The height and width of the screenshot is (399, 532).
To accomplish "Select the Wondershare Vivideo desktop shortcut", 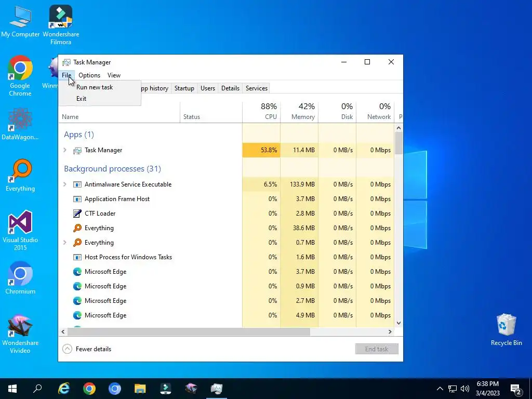I will [x=20, y=334].
